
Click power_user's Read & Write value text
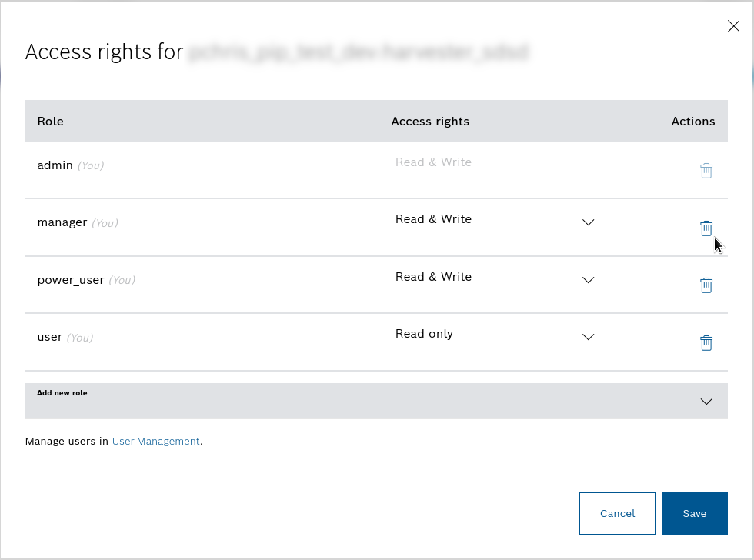[x=433, y=277]
